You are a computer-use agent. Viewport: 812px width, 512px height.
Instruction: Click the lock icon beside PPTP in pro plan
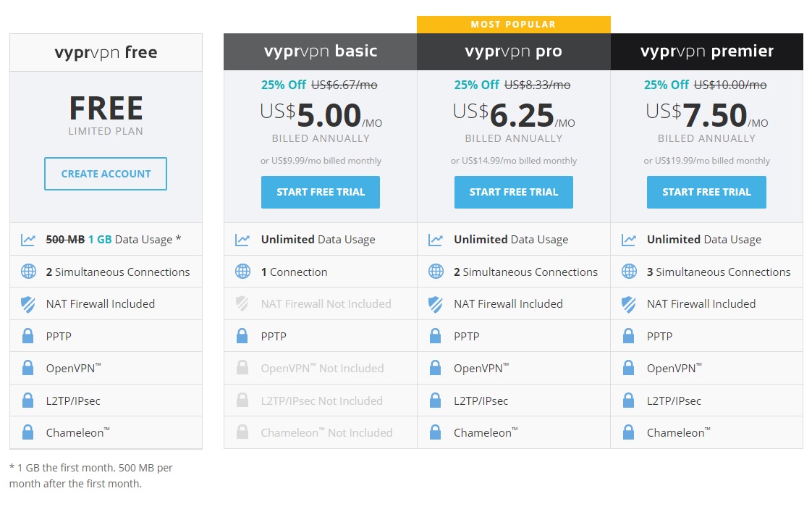coord(436,336)
